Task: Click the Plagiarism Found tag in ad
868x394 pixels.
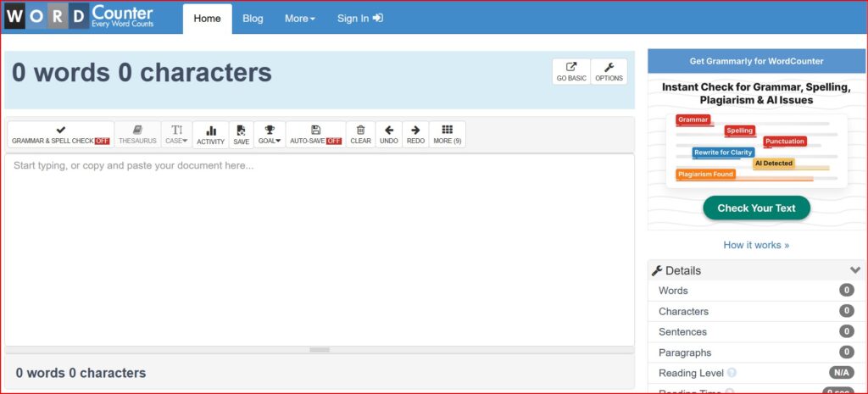Action: pyautogui.click(x=706, y=175)
